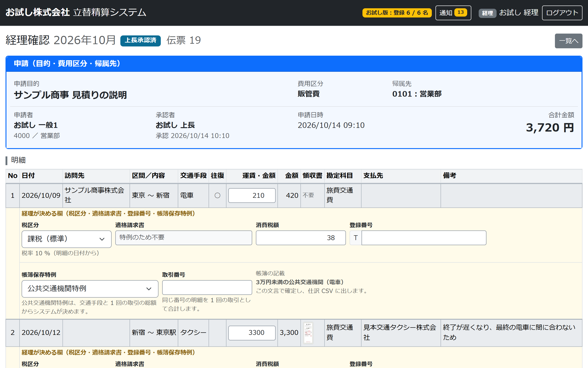The image size is (588, 368).
Task: Click the approver name お試し 上長
Action: [x=175, y=125]
